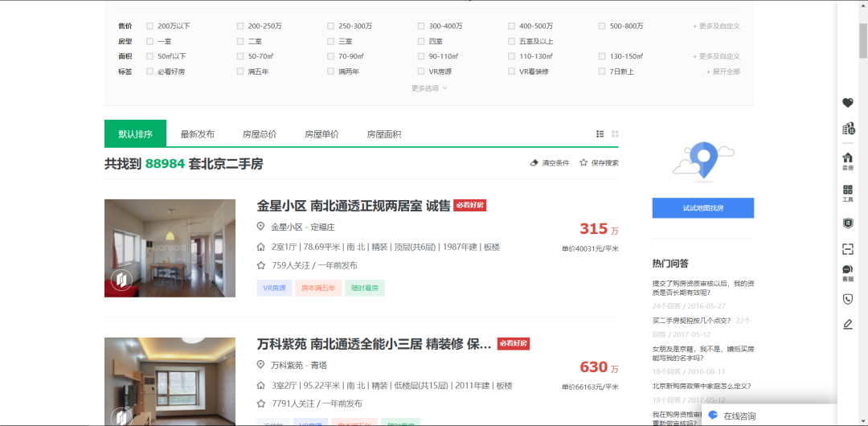Click follow star icon beside 759人关注
The width and height of the screenshot is (868, 426).
(260, 265)
